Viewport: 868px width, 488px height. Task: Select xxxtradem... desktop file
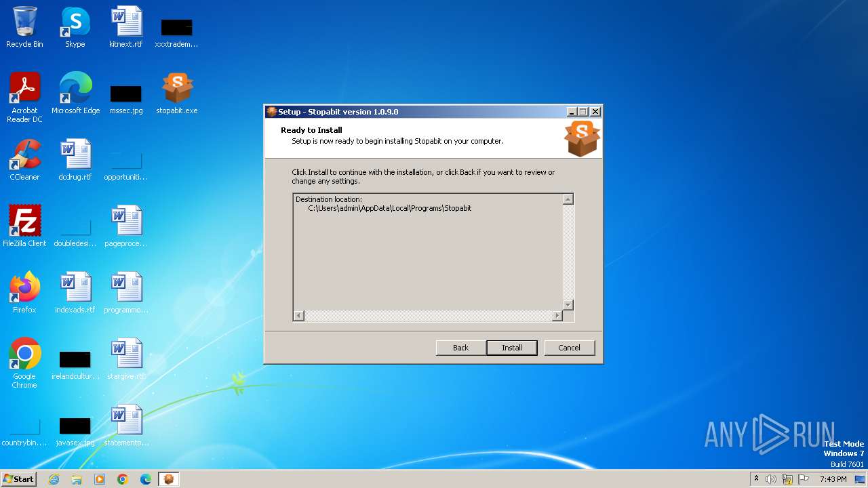(x=177, y=33)
